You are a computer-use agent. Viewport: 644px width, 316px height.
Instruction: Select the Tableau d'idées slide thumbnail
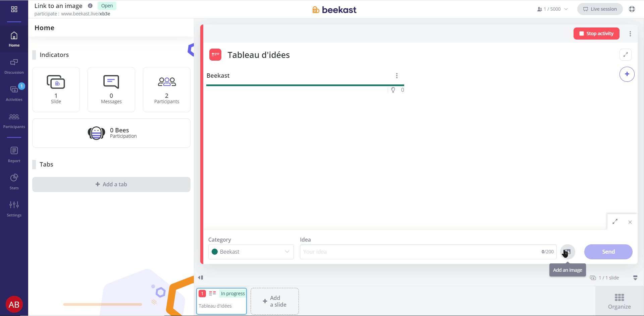[221, 301]
